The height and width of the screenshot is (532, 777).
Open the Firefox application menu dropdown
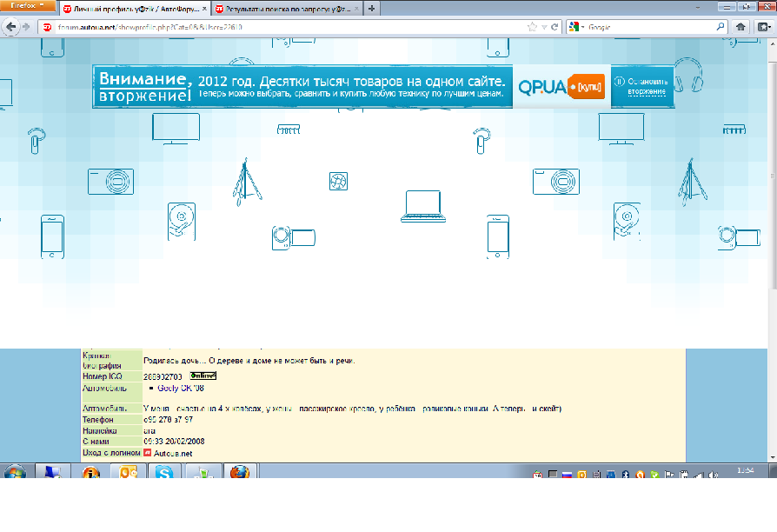[x=28, y=7]
